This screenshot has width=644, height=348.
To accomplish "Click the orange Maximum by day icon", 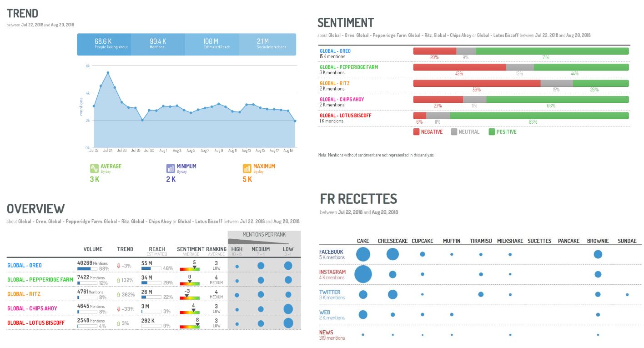I will tap(247, 168).
